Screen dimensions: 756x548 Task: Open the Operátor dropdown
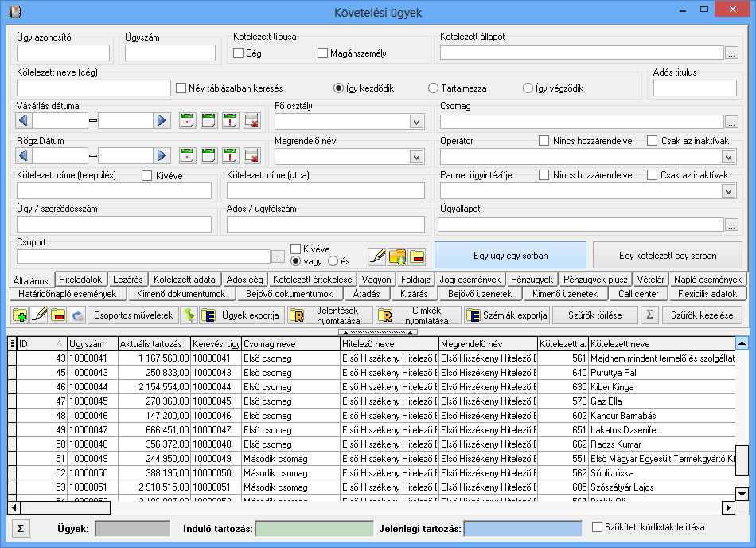pos(728,157)
